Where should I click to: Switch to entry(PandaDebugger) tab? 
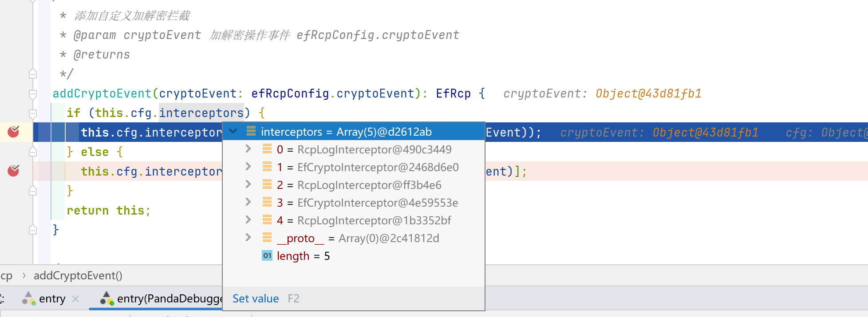[x=169, y=299]
